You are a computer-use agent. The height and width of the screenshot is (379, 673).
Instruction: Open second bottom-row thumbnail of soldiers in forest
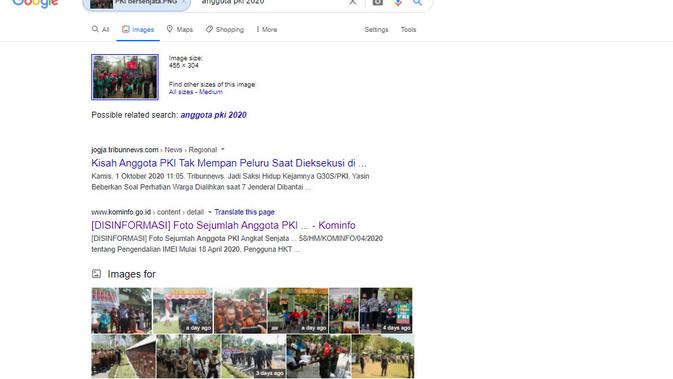[x=189, y=357]
